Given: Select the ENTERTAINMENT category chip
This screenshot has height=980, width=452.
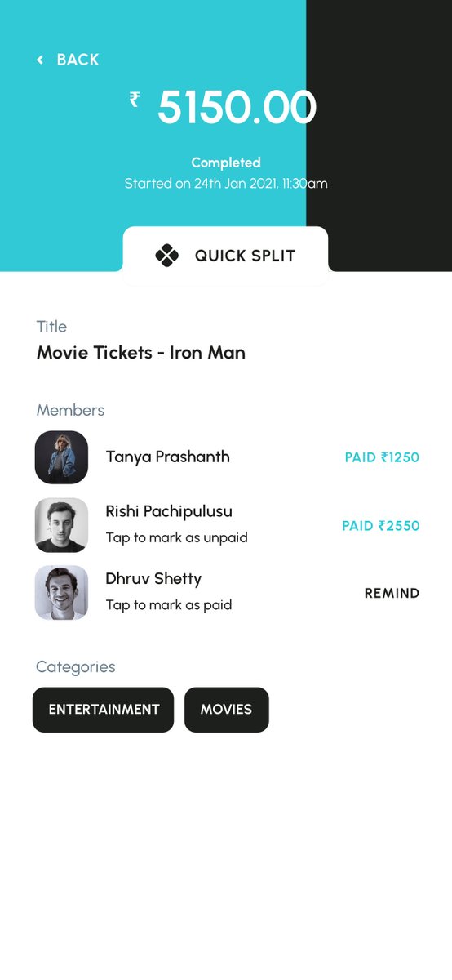Looking at the screenshot, I should coord(104,710).
